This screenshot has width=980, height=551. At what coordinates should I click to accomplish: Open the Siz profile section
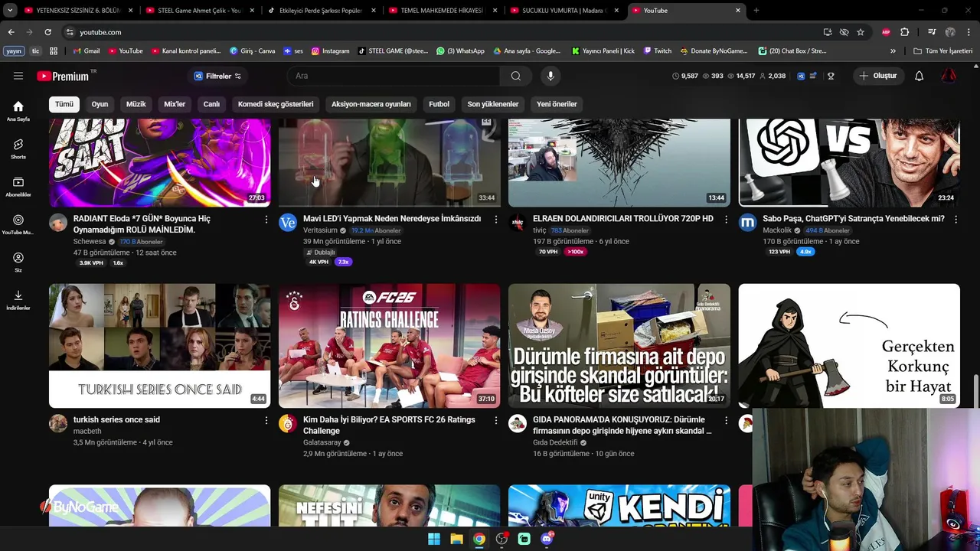click(18, 262)
